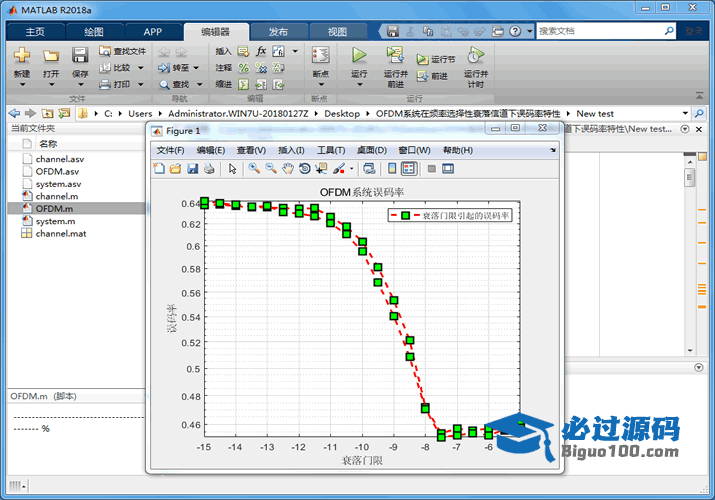Select the pan hand tool
715x500 pixels.
click(x=288, y=169)
